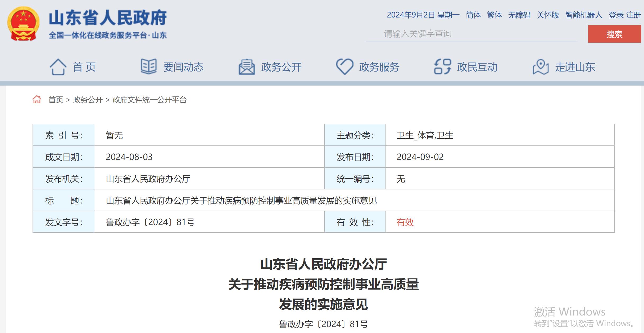Viewport: 644px width, 333px height.
Task: Open the 要闻动态 navigation menu
Action: click(183, 67)
